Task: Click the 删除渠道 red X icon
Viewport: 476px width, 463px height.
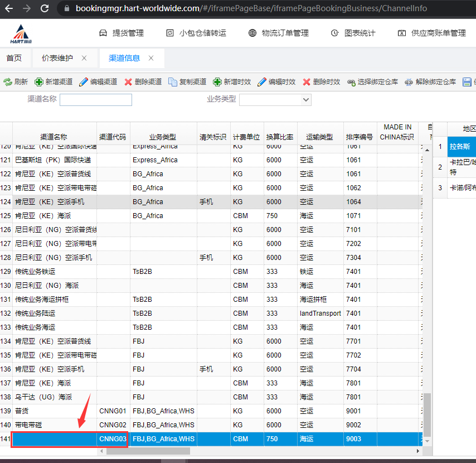Action: (x=128, y=82)
